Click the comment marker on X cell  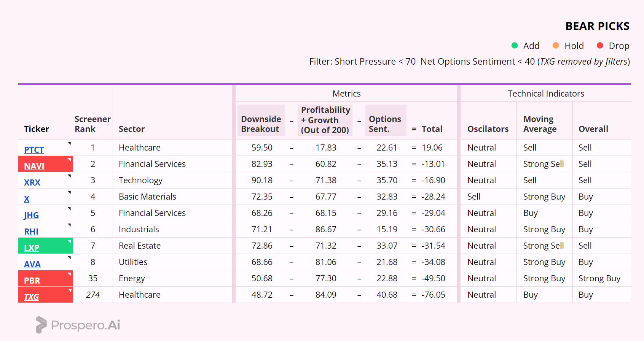(70, 192)
